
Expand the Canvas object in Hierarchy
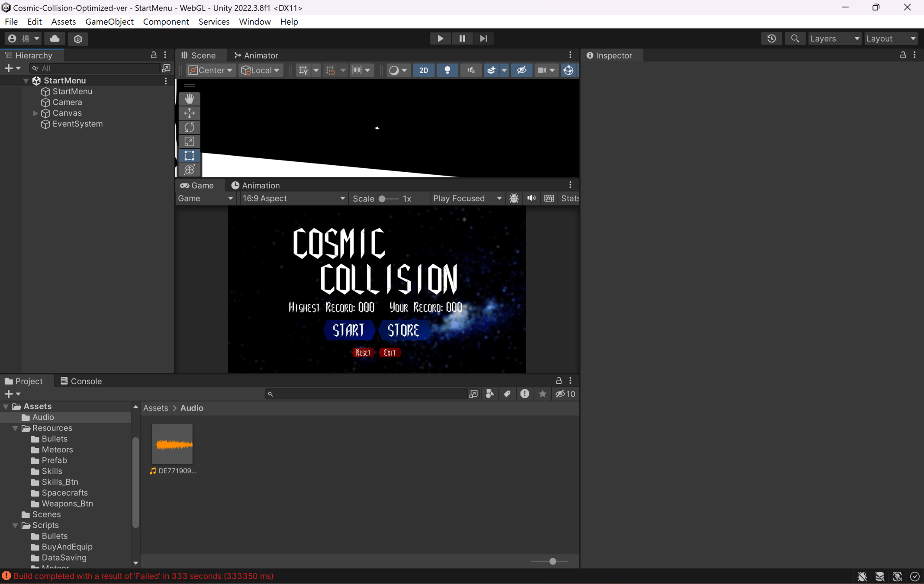coord(35,113)
